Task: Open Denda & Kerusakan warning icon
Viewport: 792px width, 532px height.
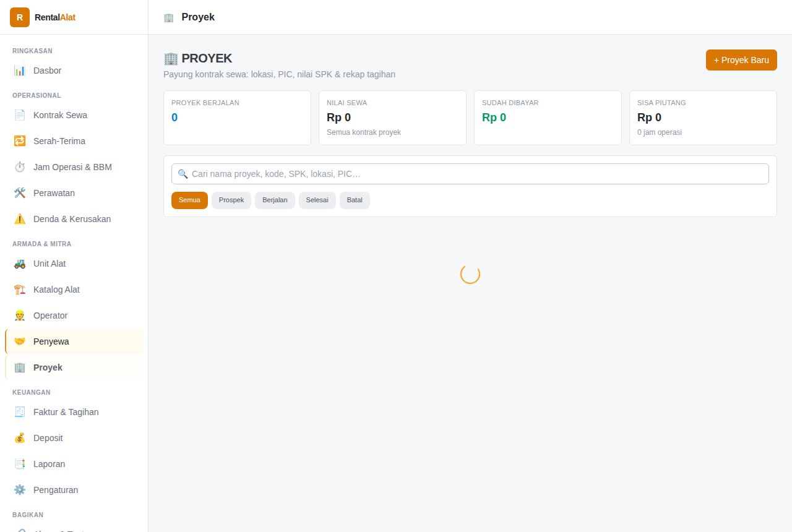Action: pos(20,219)
